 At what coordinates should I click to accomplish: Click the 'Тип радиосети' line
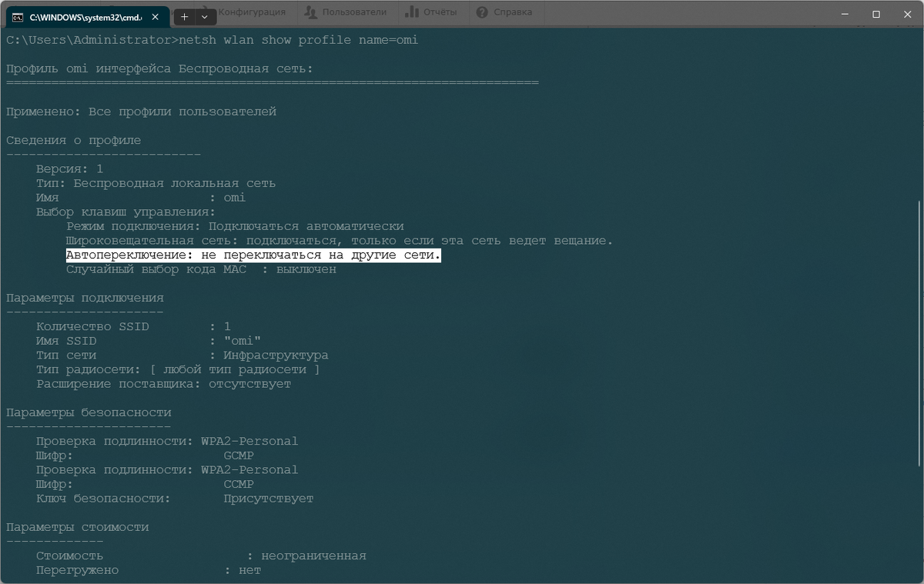[178, 370]
